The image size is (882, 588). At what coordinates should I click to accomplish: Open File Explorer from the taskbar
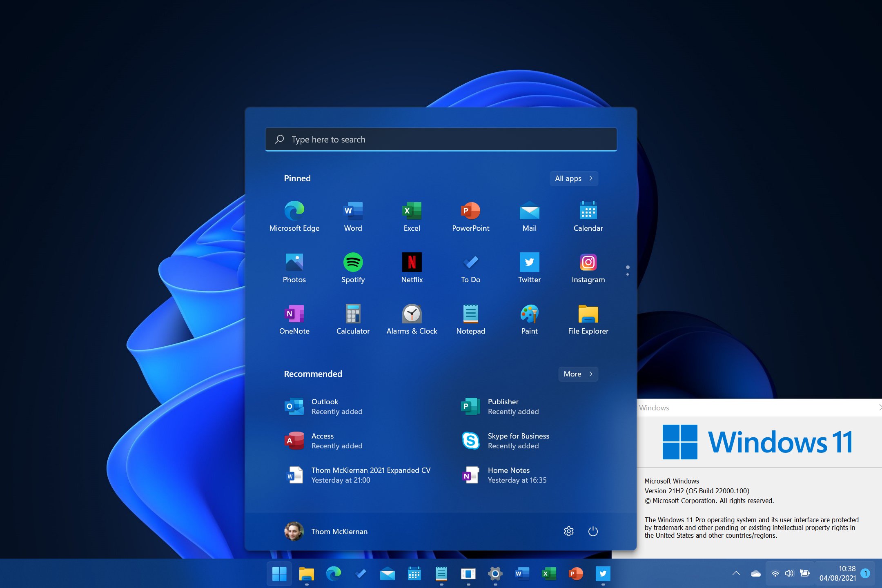[306, 574]
